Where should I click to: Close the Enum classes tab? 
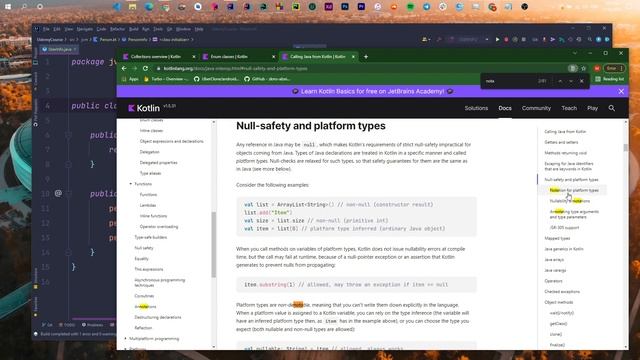click(x=273, y=57)
